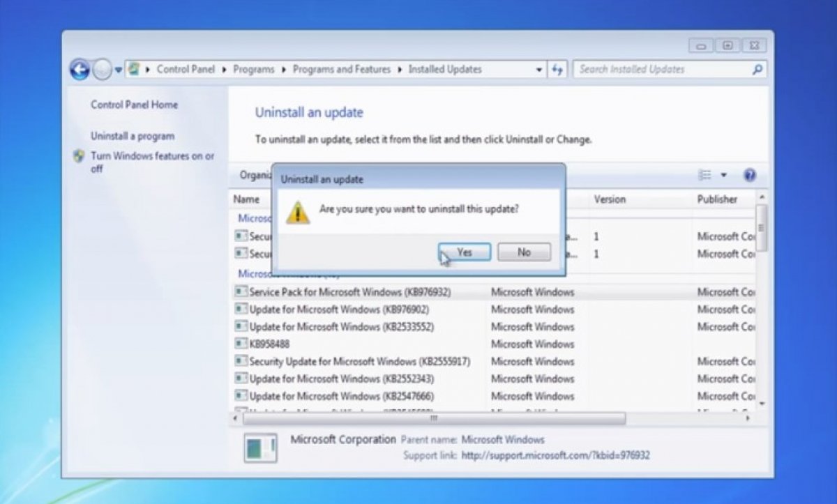Viewport: 837px width, 504px height.
Task: Refresh the Installed Updates view
Action: [x=557, y=70]
